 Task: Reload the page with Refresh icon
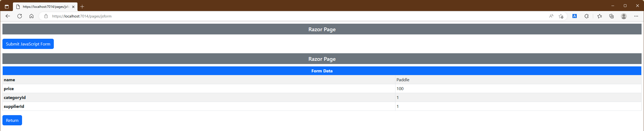[20, 16]
